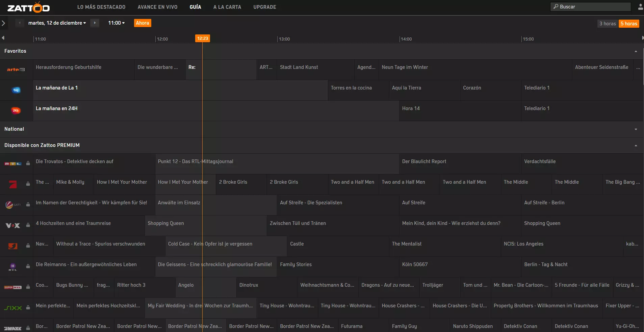The width and height of the screenshot is (644, 332).
Task: Open program The Mentalist
Action: (445, 246)
